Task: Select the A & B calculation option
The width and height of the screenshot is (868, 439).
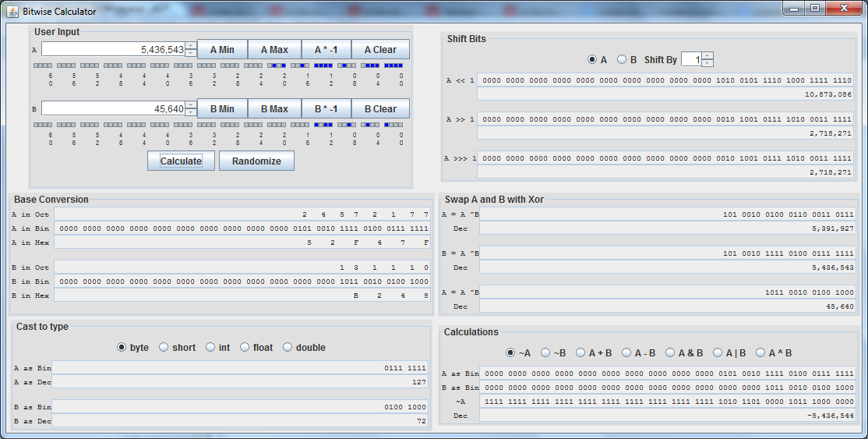Action: 671,353
